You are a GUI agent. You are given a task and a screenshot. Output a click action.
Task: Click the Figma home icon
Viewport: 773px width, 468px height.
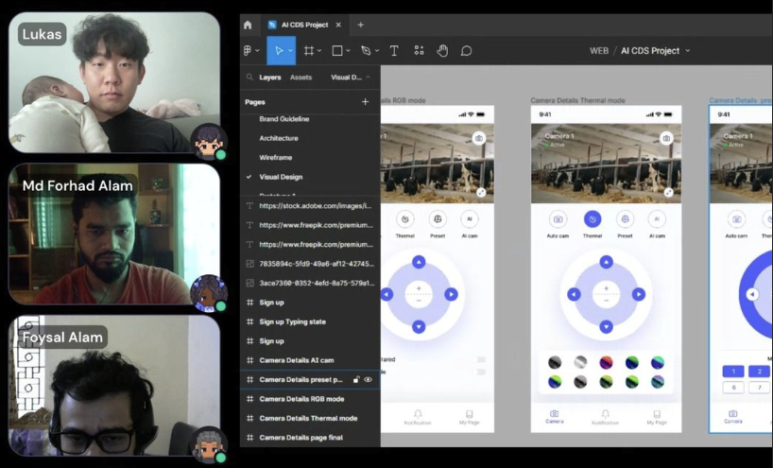[247, 25]
